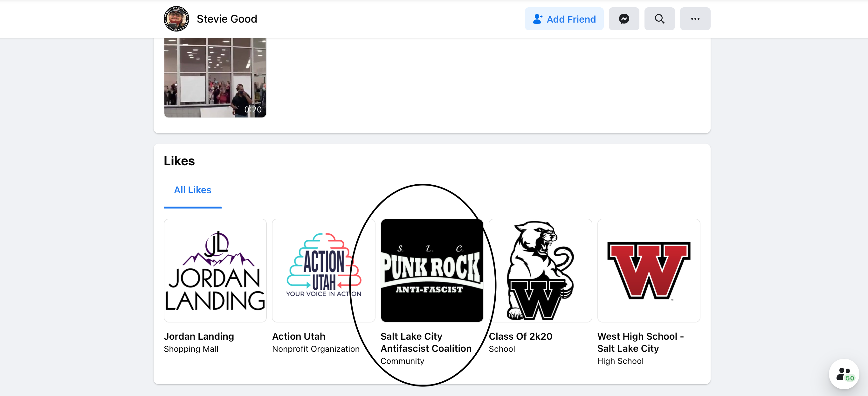
Task: Select the All Likes tab
Action: 192,190
